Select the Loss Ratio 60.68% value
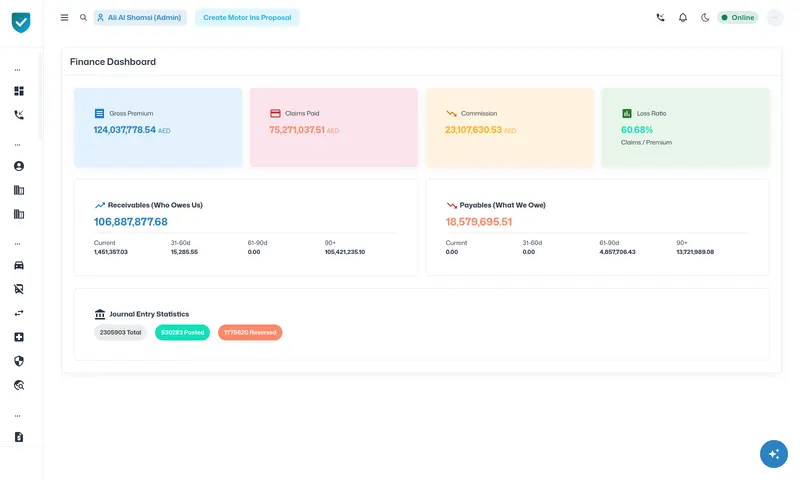Viewport: 800px width, 480px height. click(x=637, y=130)
